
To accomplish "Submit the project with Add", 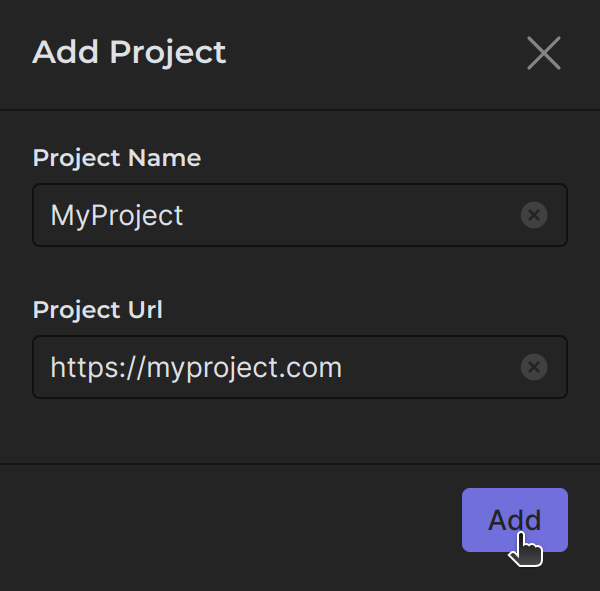I will pyautogui.click(x=514, y=520).
